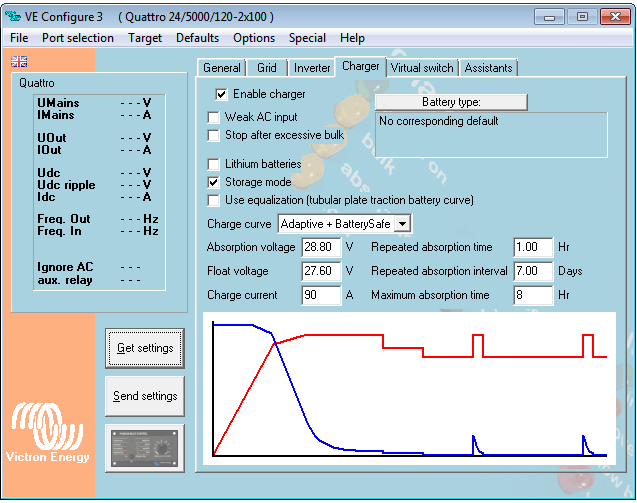
Task: Open the Port selection menu
Action: point(78,38)
